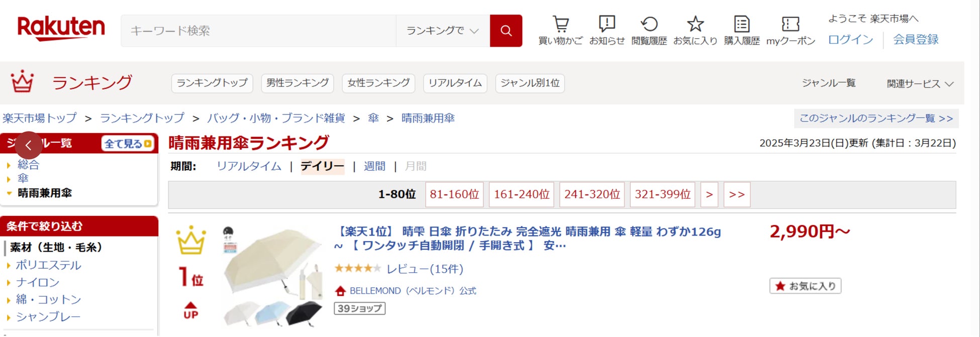The height and width of the screenshot is (337, 980).
Task: Open the myクーポン coupon icon
Action: 790,24
